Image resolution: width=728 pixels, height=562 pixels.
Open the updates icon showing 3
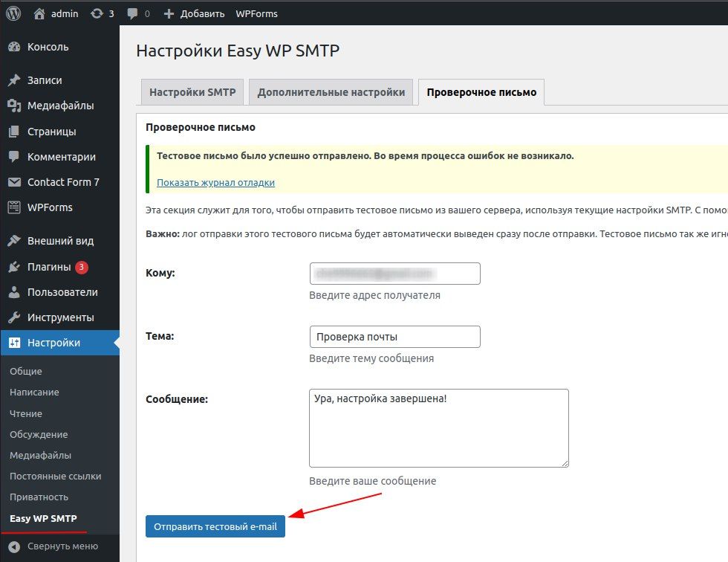click(97, 14)
